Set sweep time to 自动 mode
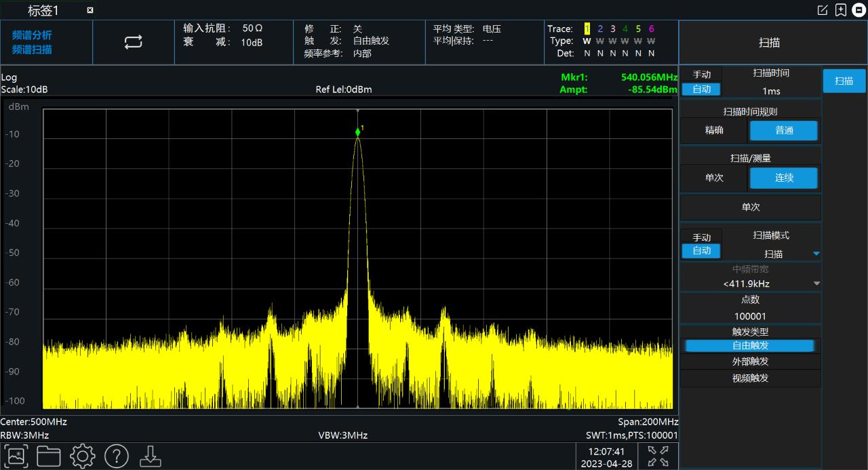 [x=702, y=89]
